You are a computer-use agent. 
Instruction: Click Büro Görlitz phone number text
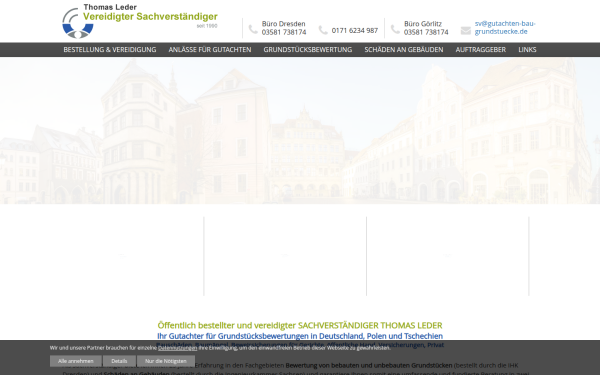point(426,32)
